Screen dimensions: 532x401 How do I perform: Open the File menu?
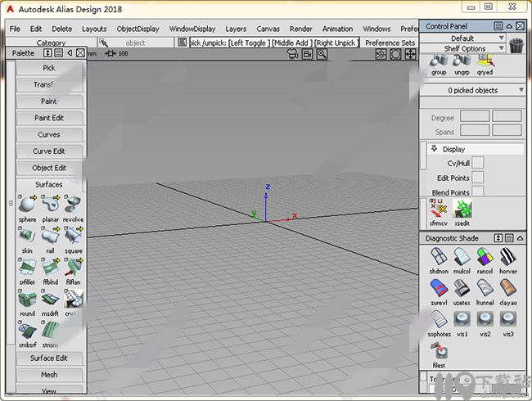(x=15, y=29)
